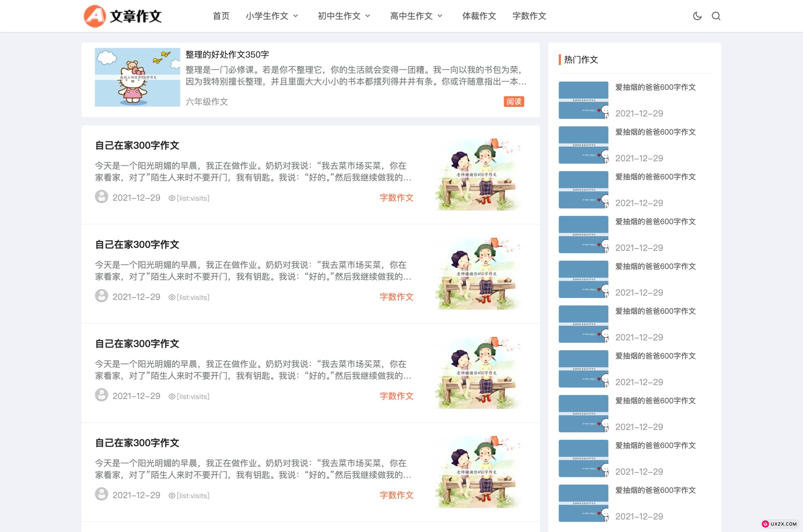Expand 高中生作文 dropdown chevron

point(440,16)
